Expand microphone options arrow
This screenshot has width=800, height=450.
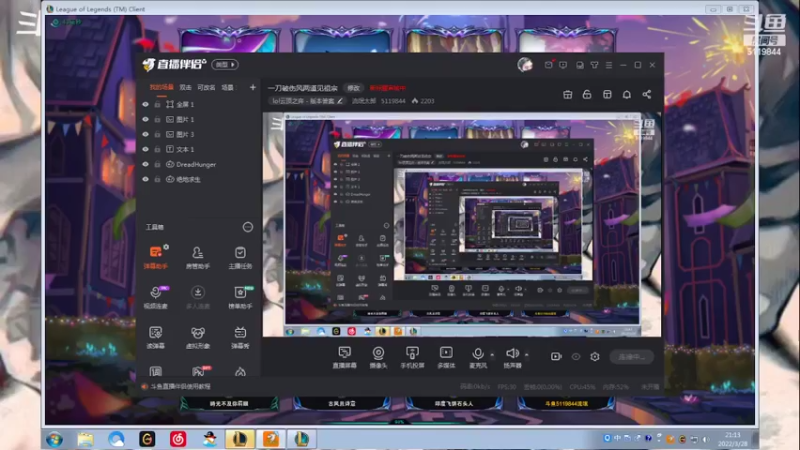tap(492, 355)
